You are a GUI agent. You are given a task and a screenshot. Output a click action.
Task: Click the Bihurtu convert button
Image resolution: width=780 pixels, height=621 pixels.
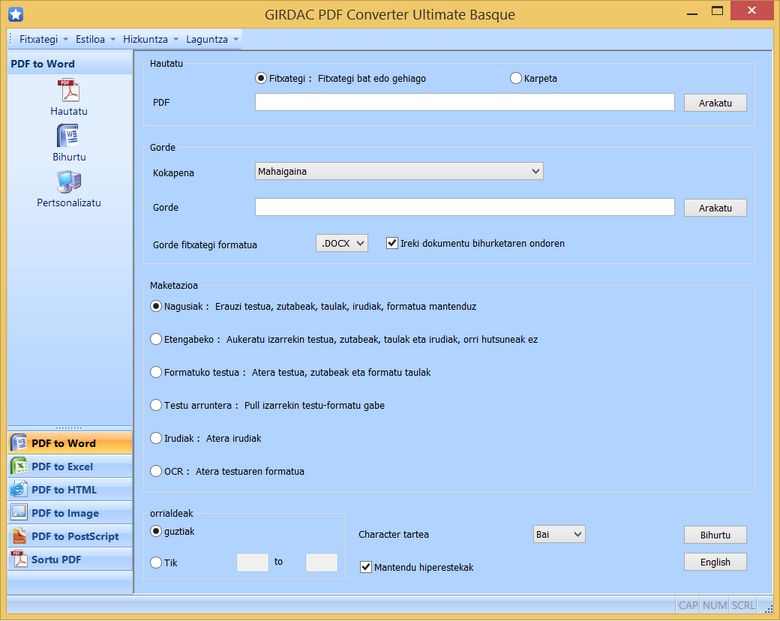[x=715, y=535]
